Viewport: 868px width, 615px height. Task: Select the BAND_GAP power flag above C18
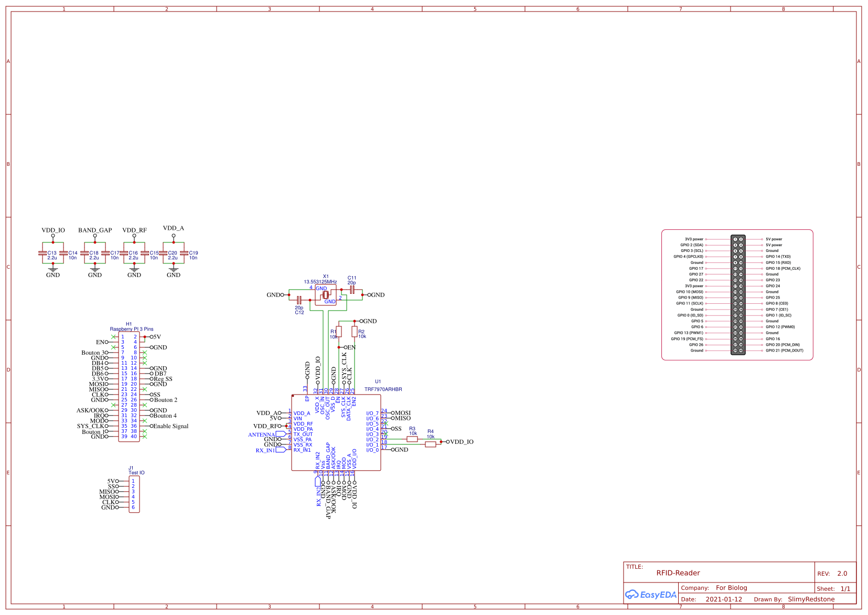[x=94, y=230]
